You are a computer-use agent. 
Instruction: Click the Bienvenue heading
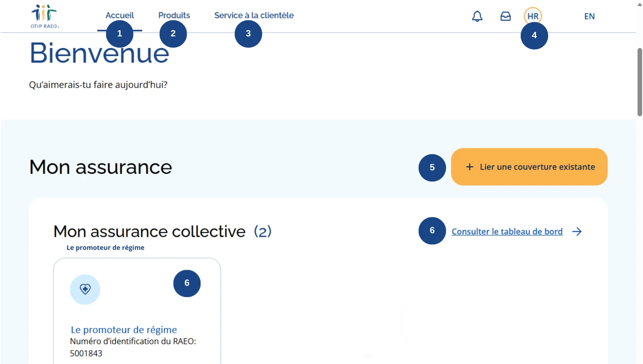(x=99, y=53)
